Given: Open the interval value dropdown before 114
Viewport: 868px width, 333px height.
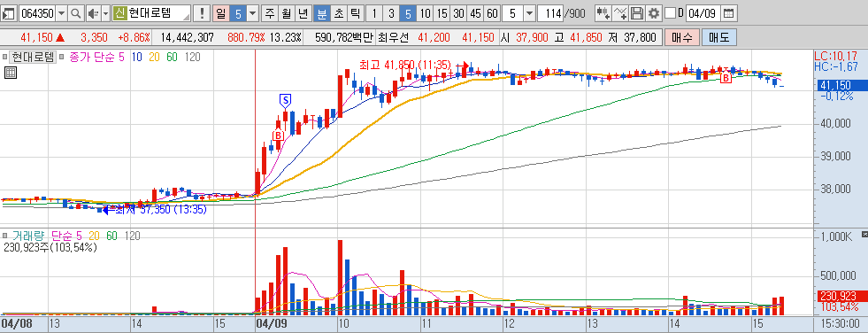Looking at the screenshot, I should click(529, 12).
